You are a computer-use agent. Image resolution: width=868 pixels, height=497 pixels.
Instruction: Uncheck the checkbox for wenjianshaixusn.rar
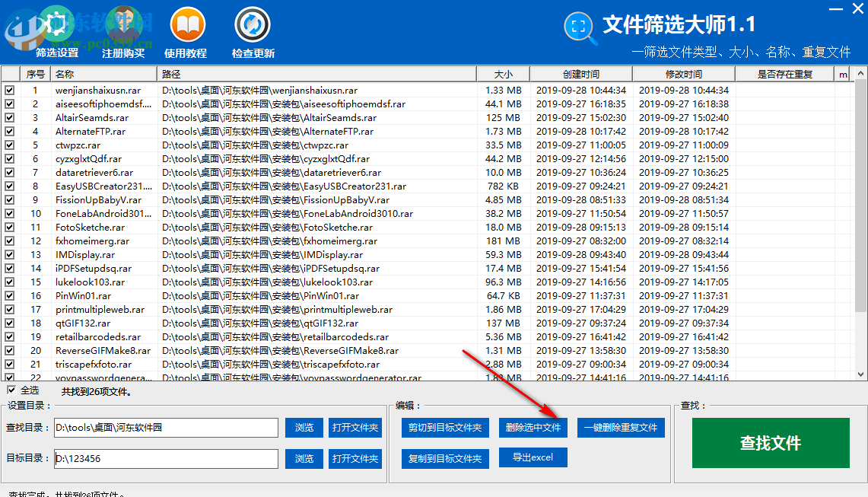point(9,90)
